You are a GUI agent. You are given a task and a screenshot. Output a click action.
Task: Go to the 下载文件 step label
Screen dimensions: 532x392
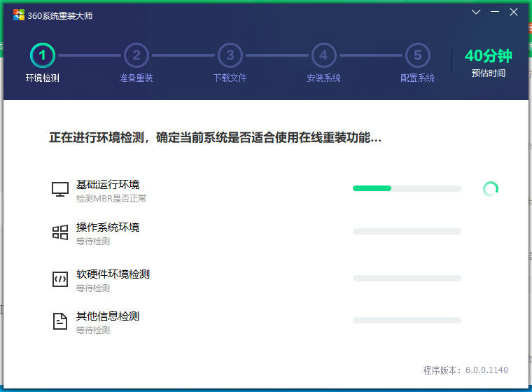[x=230, y=78]
